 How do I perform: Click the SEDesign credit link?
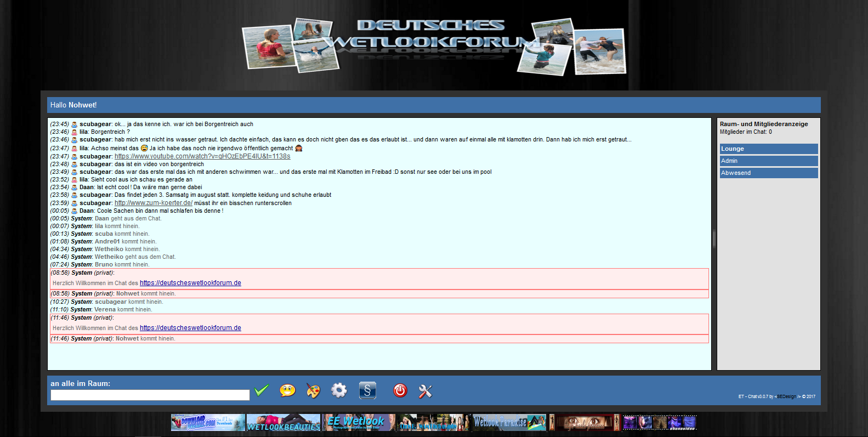pyautogui.click(x=786, y=396)
